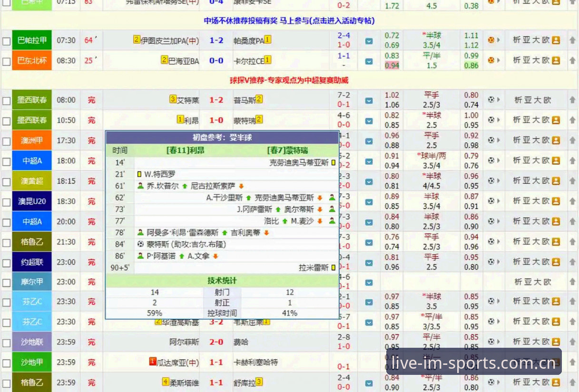Open the 大 over/under link in the 摩尔甲 row
This screenshot has width=579, height=392.
pos(537,282)
